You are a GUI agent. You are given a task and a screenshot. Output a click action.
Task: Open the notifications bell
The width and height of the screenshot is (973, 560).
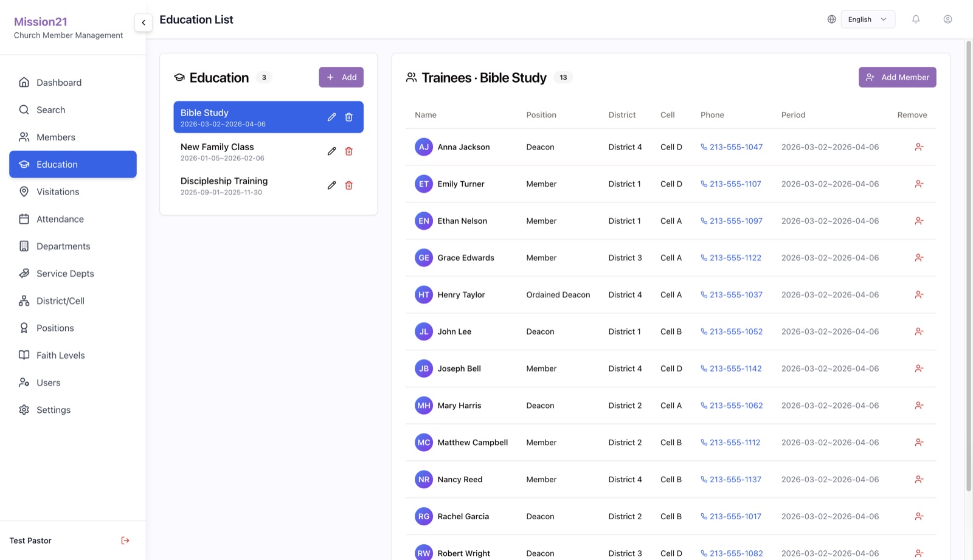tap(916, 19)
